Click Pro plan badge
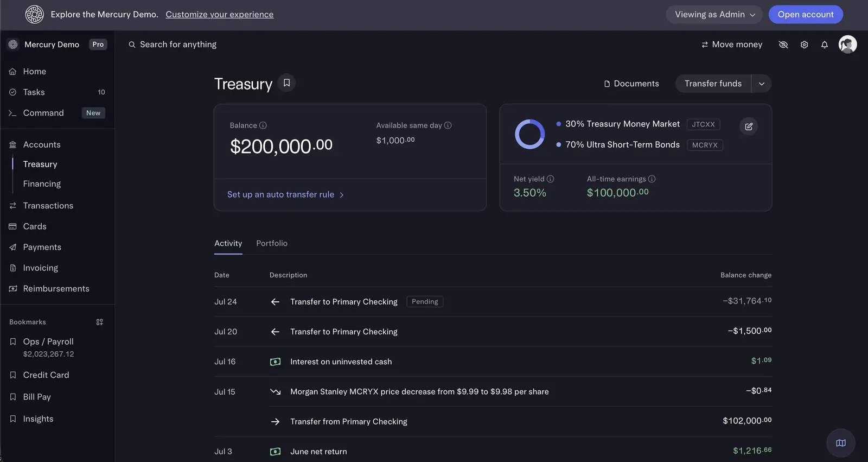868x462 pixels. [x=98, y=45]
